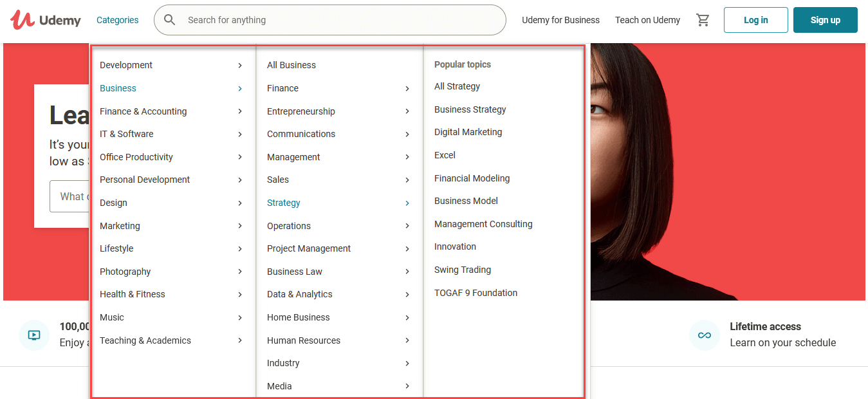Expand the Data & Analytics chevron

407,295
